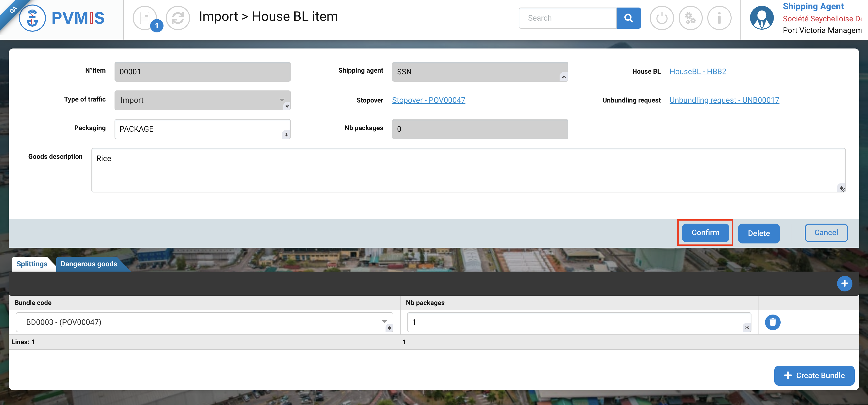Click the Shipping Agent user avatar
Image resolution: width=868 pixels, height=405 pixels.
[762, 18]
